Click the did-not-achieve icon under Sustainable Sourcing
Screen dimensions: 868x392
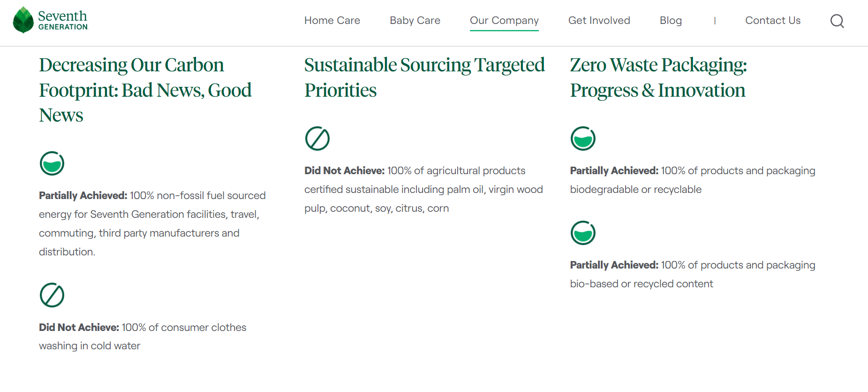pos(317,138)
